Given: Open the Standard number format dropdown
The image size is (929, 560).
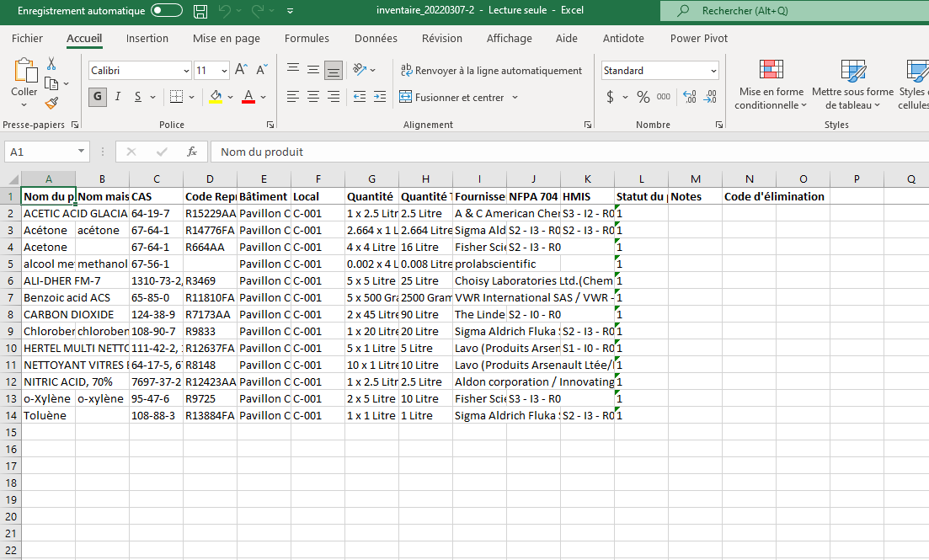Looking at the screenshot, I should 713,71.
